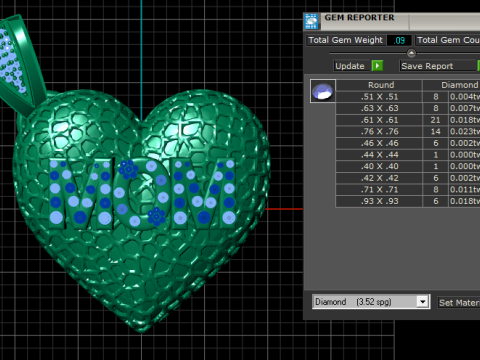
Task: Click the Diamond column header
Action: coord(451,85)
